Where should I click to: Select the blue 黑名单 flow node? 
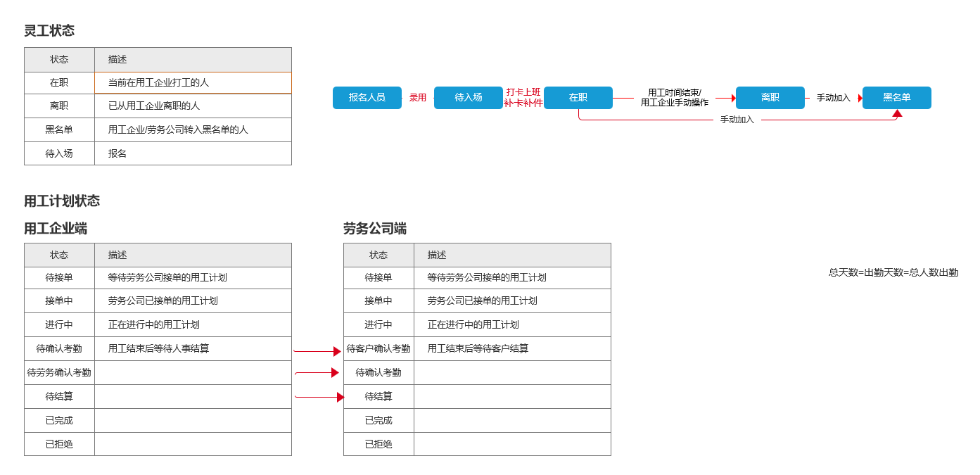[x=897, y=98]
